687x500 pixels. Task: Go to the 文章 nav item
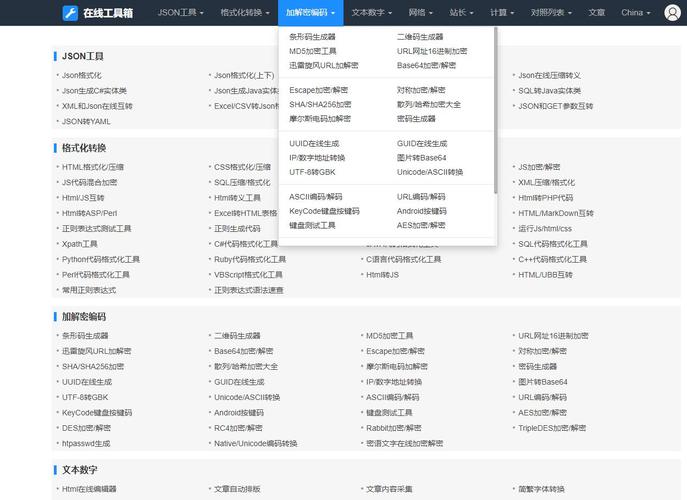click(596, 13)
